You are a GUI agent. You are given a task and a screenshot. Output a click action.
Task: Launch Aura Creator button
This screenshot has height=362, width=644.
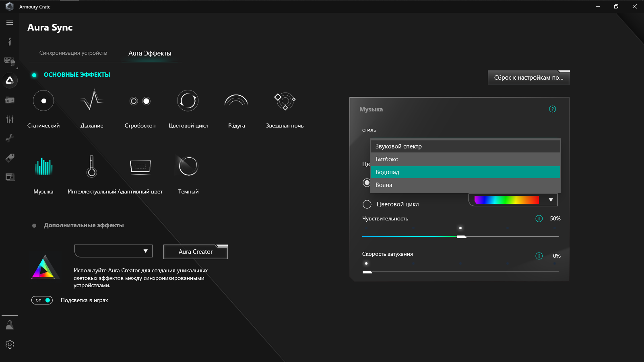(x=196, y=252)
